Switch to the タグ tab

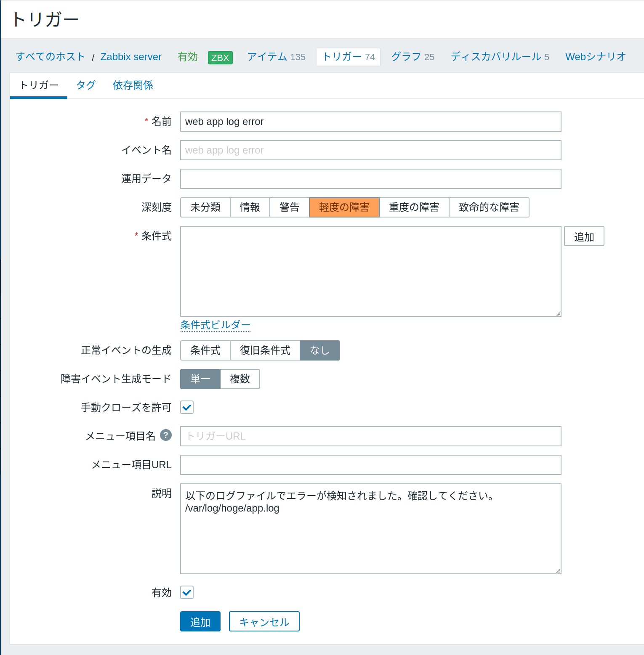coord(85,85)
